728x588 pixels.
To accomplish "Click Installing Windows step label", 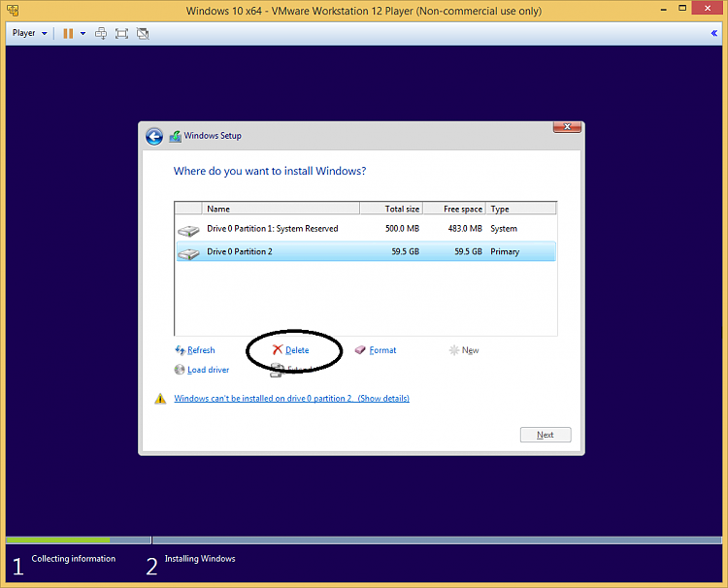I will [x=200, y=559].
